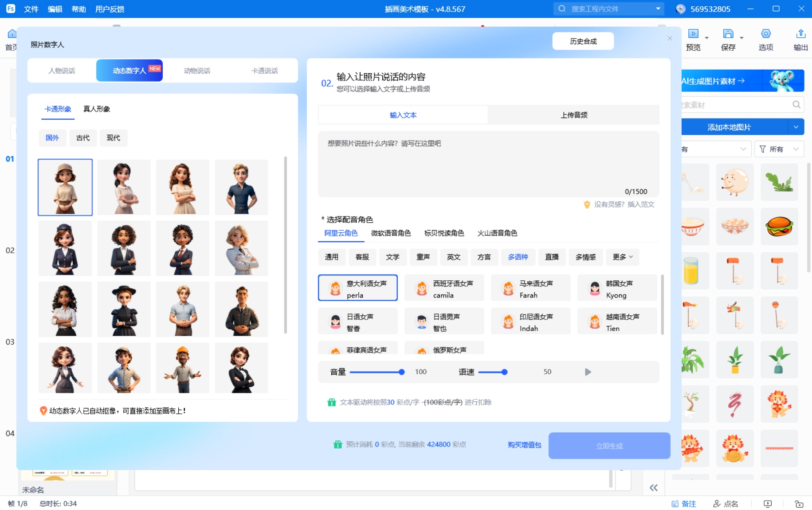Click the 历史合成 button

583,41
